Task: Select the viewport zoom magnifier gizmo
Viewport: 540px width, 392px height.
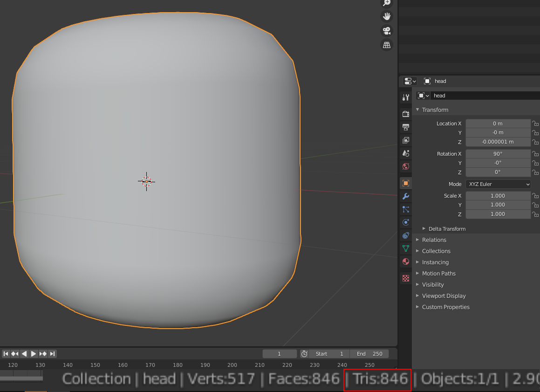Action: pos(386,3)
